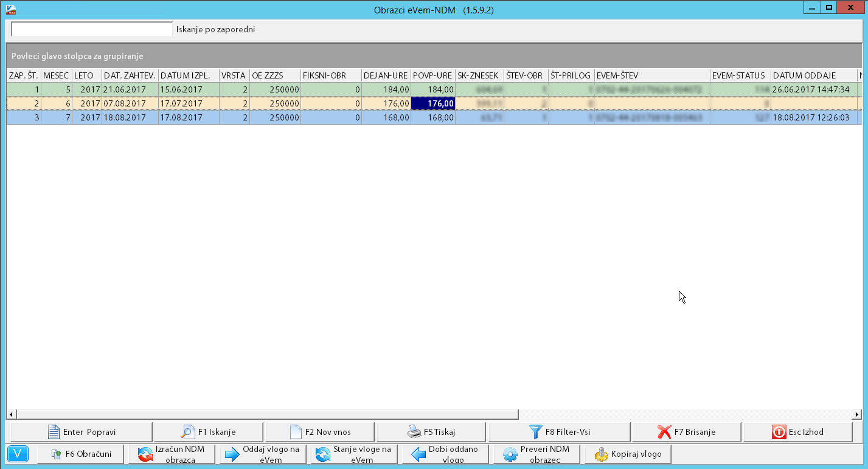Create new entry with F2 Nov vnos
This screenshot has width=868, height=469.
coord(320,432)
